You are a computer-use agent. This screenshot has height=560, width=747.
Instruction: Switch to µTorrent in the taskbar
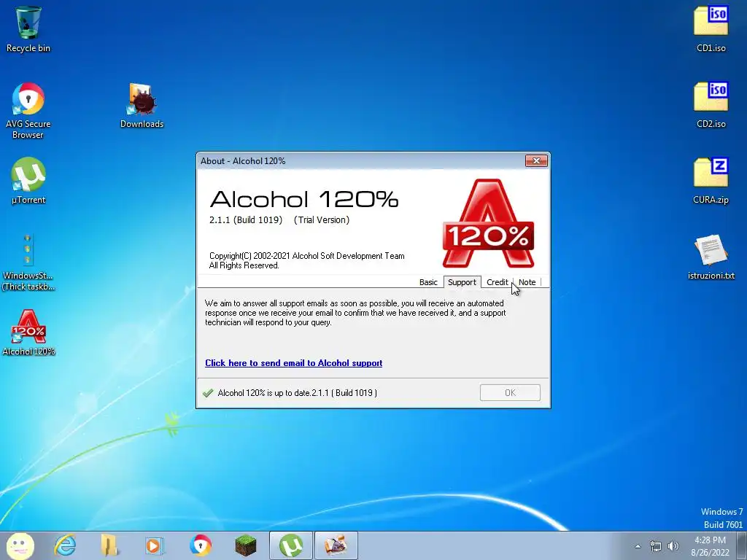click(291, 545)
